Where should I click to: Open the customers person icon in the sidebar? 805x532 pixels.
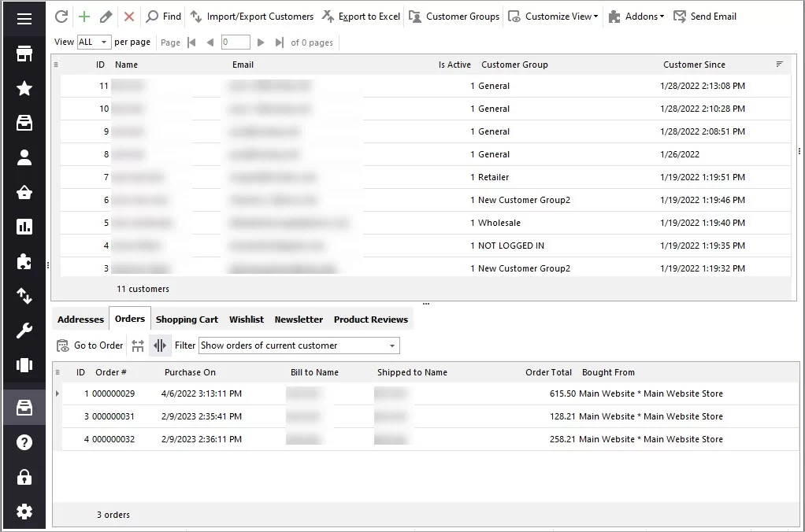24,157
